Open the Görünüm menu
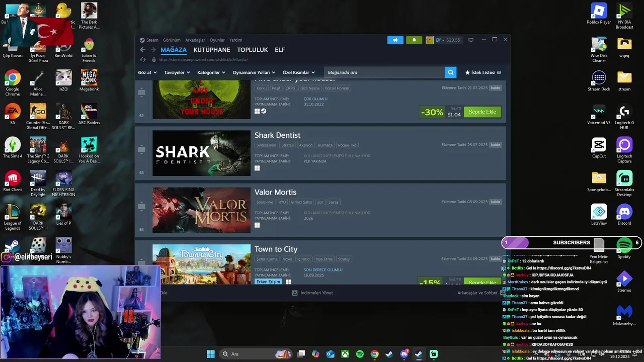Screen dimensions: 644x362 coord(172,40)
